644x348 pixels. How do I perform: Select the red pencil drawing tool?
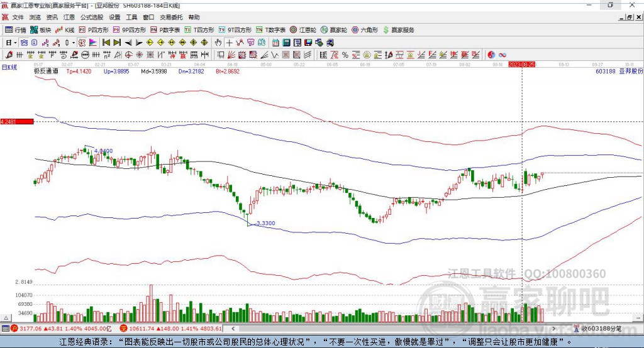click(9, 55)
